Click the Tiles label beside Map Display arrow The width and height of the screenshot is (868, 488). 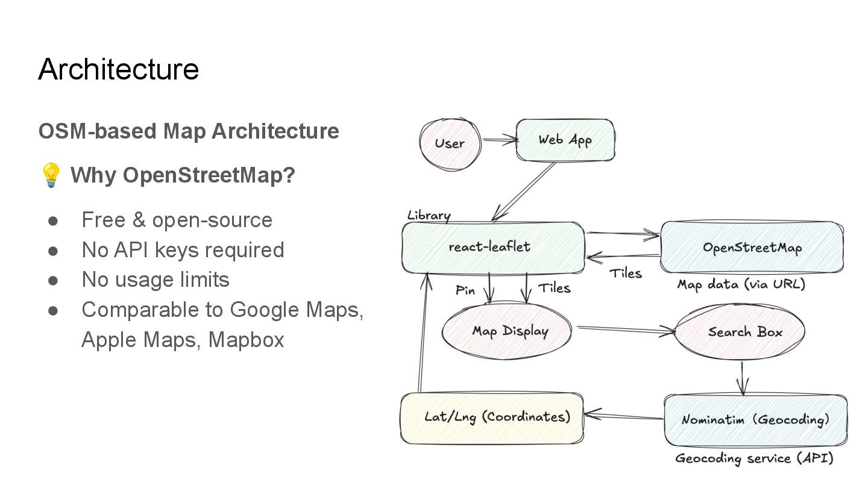[x=554, y=288]
